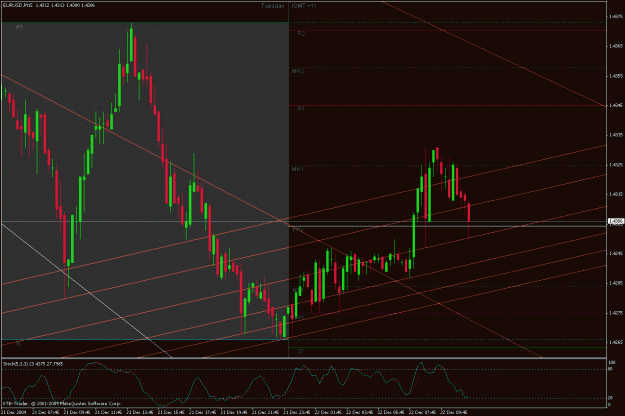Click the EURUSD M15 chart title text
Image resolution: width=625 pixels, height=416 pixels.
[x=48, y=6]
